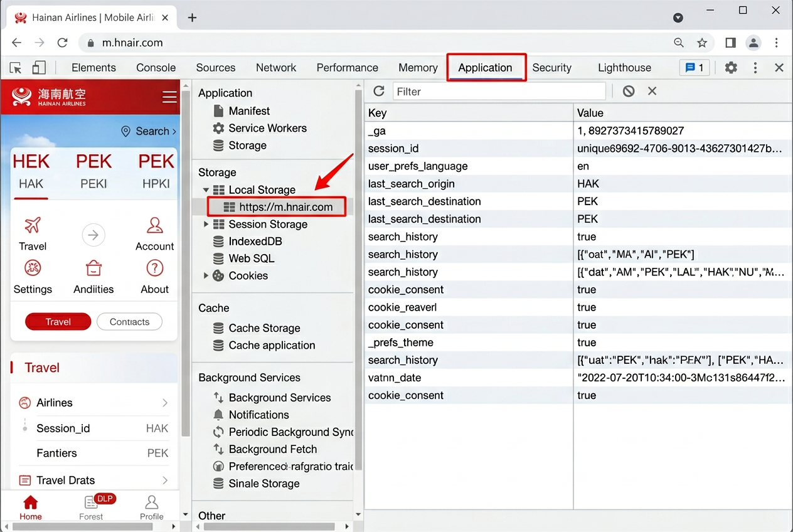793x532 pixels.
Task: Open Chrome three-dot menu
Action: click(777, 43)
